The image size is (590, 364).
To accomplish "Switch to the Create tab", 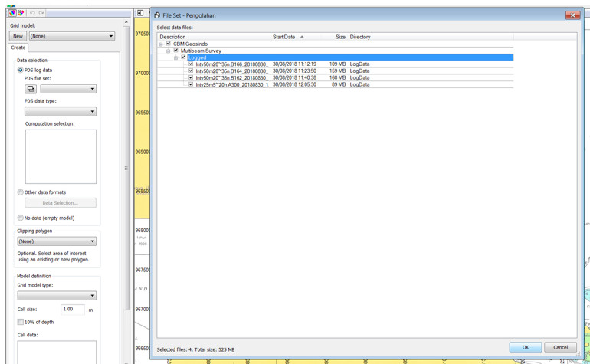I will [x=18, y=48].
